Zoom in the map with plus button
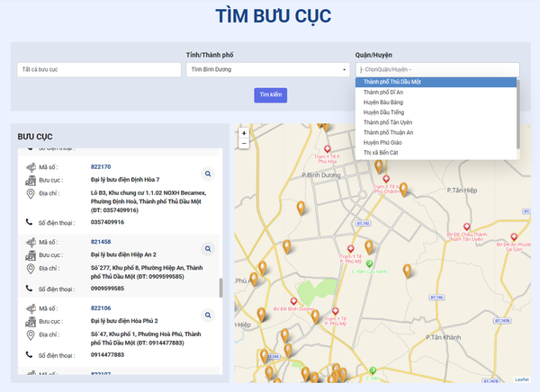 244,133
